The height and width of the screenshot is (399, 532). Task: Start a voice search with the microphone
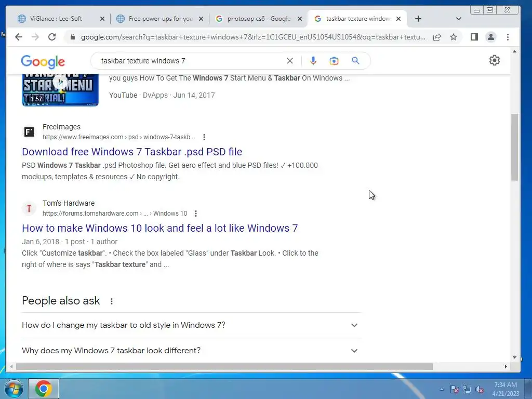(313, 61)
